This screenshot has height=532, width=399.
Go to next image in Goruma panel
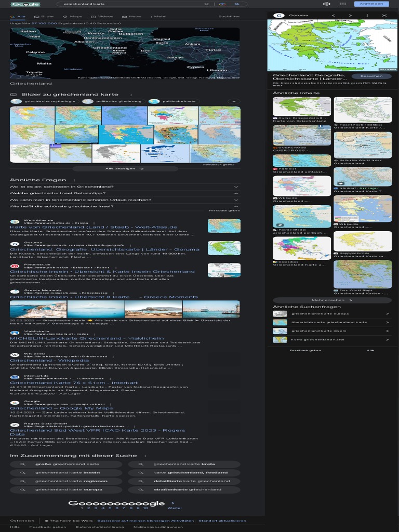pos(350,15)
